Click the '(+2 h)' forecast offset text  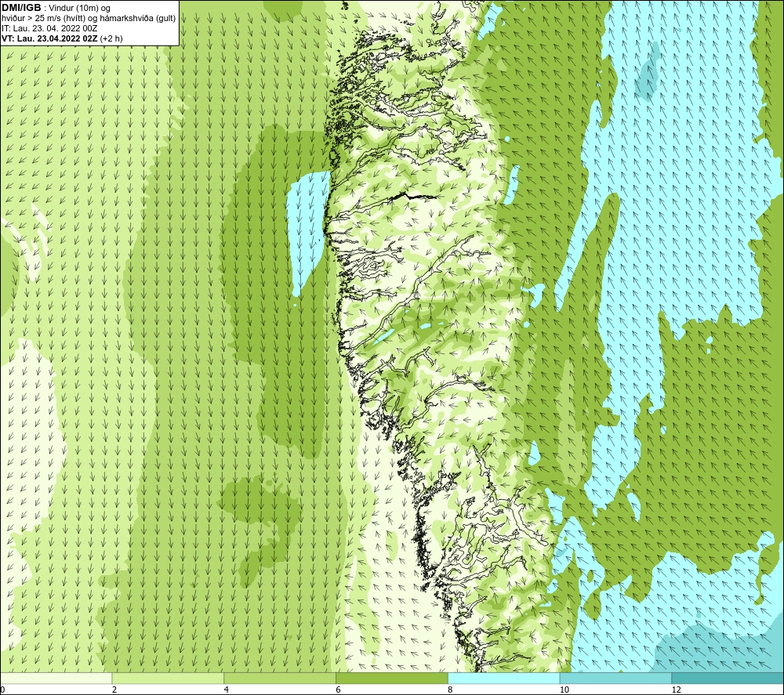[111, 38]
